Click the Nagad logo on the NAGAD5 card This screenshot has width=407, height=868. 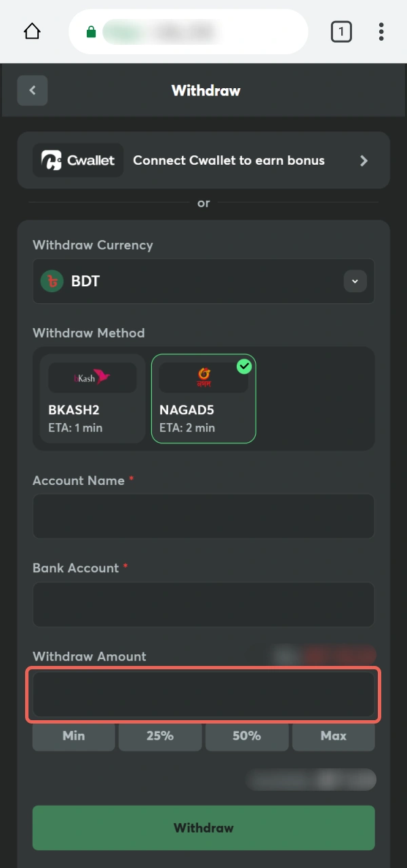point(203,376)
